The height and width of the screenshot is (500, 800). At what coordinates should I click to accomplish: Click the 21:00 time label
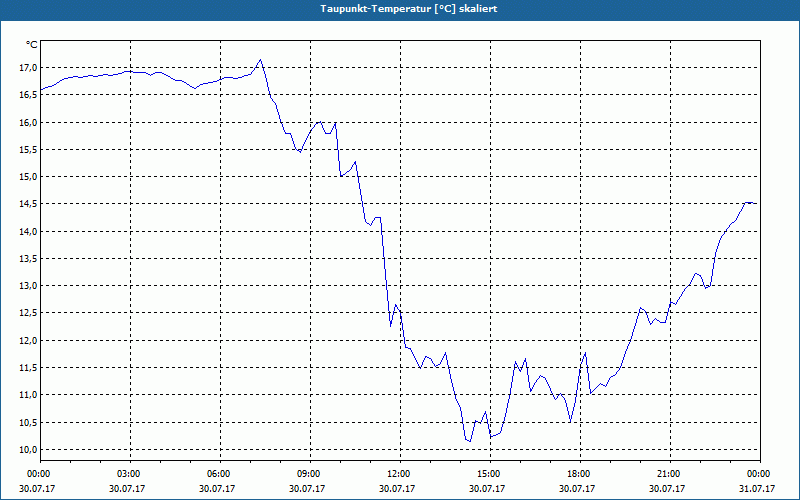[669, 474]
